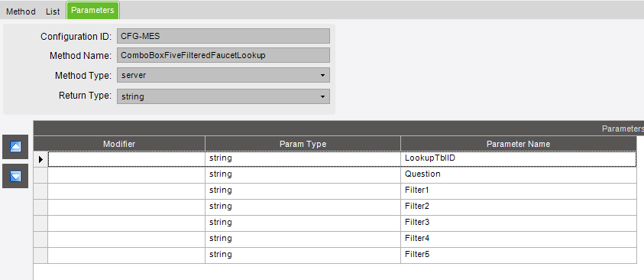Click the Param Type cell of Filter4 row
The image size is (644, 280).
coord(303,239)
